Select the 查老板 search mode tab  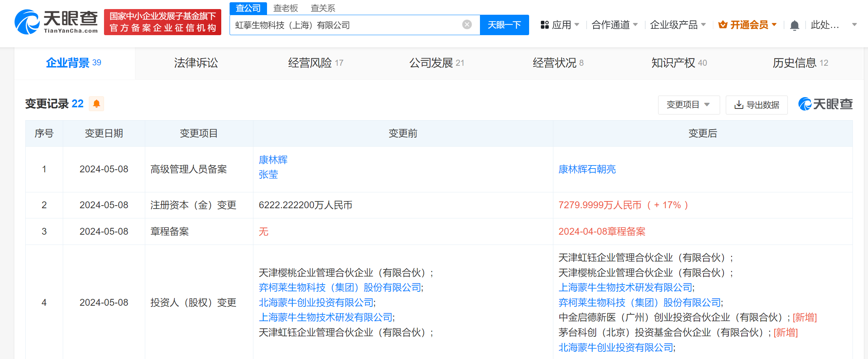point(286,8)
